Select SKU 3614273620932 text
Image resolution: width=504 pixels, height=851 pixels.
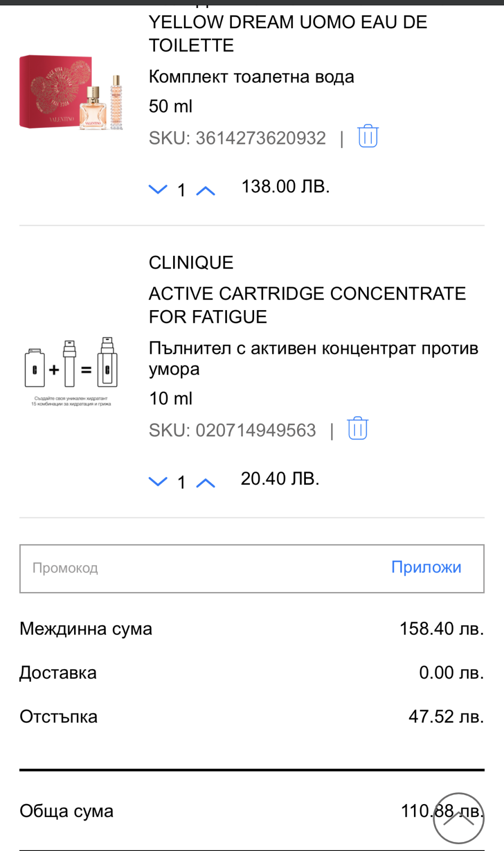click(x=237, y=138)
